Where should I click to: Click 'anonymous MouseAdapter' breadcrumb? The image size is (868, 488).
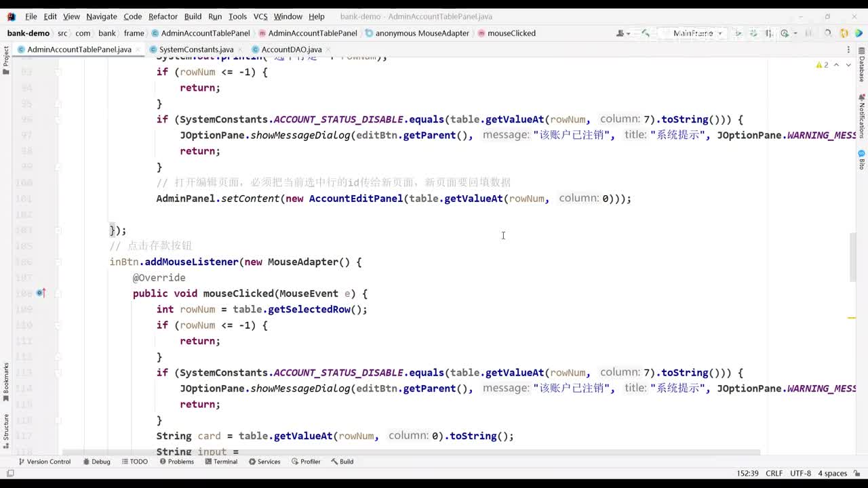[417, 33]
